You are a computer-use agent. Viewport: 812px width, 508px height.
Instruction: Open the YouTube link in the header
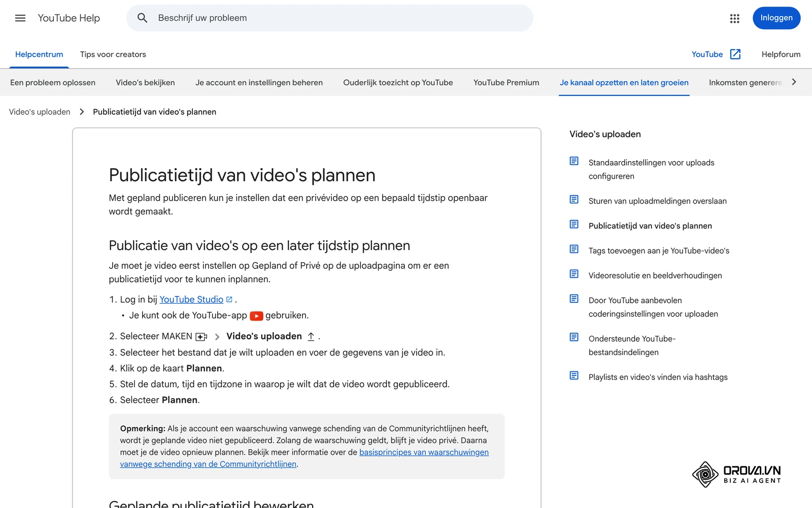pyautogui.click(x=707, y=54)
